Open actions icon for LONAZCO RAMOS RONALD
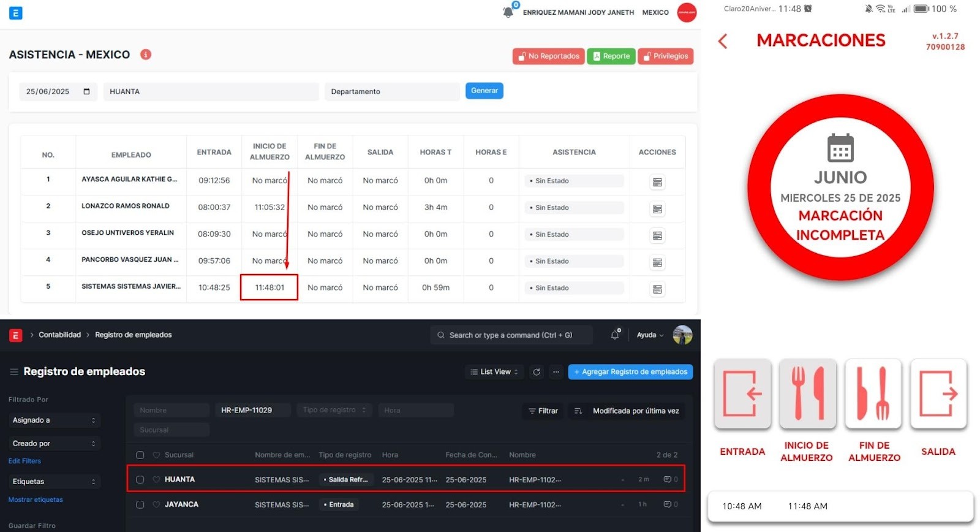980x532 pixels. click(657, 209)
